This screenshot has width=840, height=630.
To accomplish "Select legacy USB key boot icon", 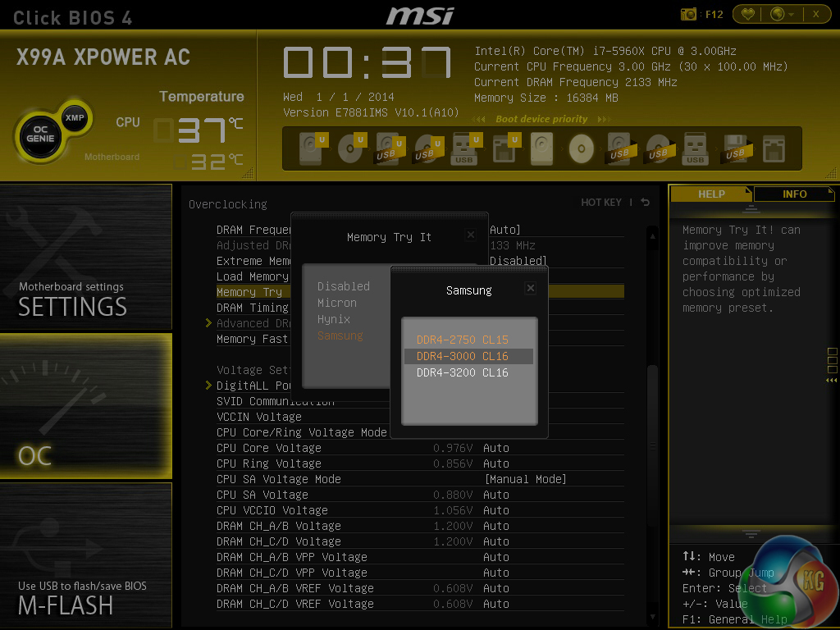I will 696,148.
